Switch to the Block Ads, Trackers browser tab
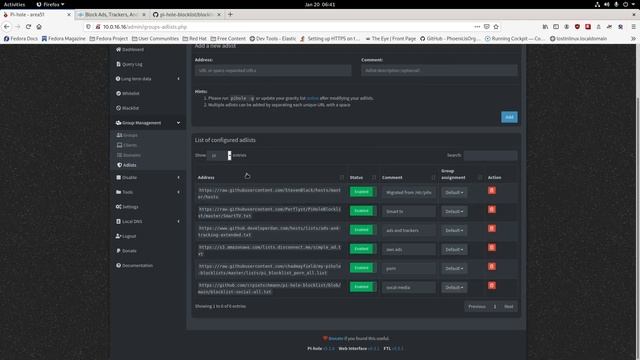This screenshot has height=360, width=640. (x=111, y=14)
